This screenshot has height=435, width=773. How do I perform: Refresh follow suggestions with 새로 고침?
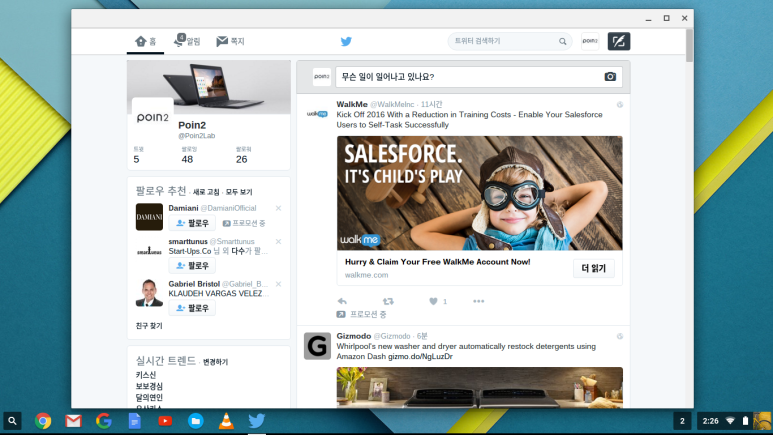coord(206,192)
